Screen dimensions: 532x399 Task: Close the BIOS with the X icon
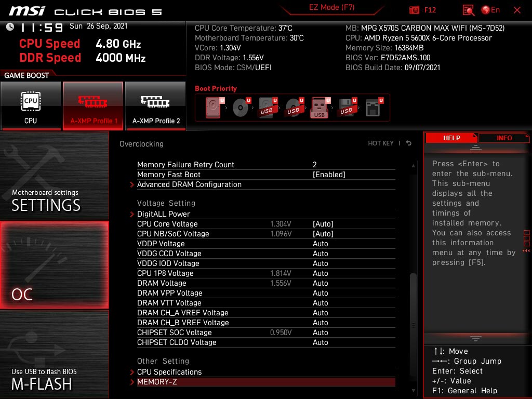(517, 10)
